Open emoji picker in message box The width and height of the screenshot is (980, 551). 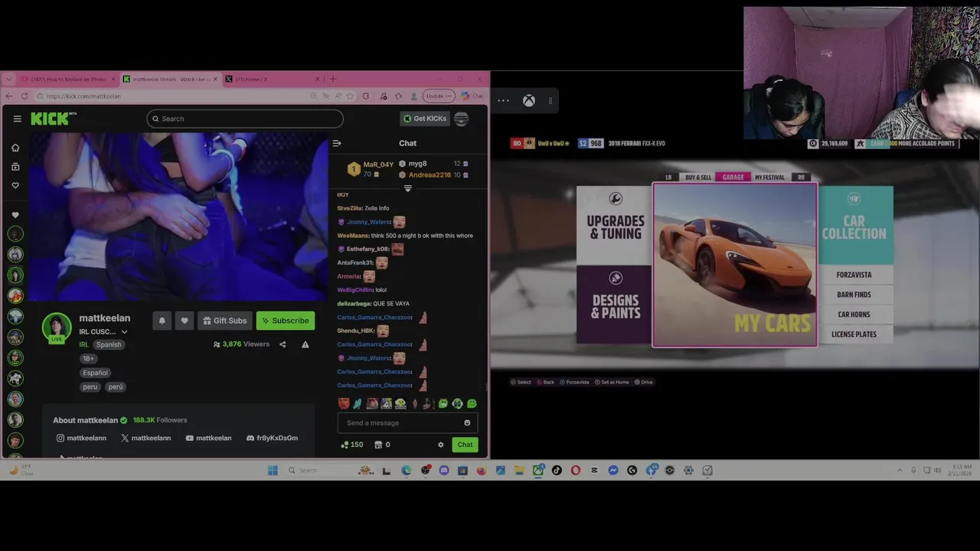coord(467,422)
